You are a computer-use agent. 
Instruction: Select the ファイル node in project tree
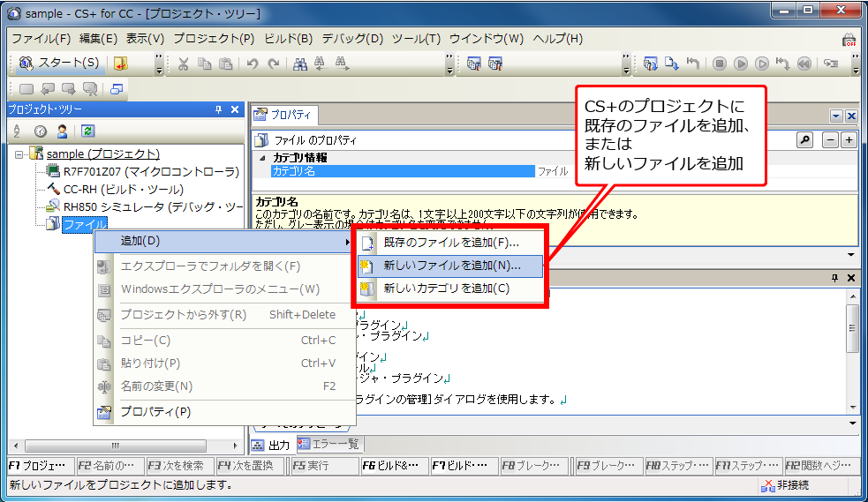[x=84, y=224]
